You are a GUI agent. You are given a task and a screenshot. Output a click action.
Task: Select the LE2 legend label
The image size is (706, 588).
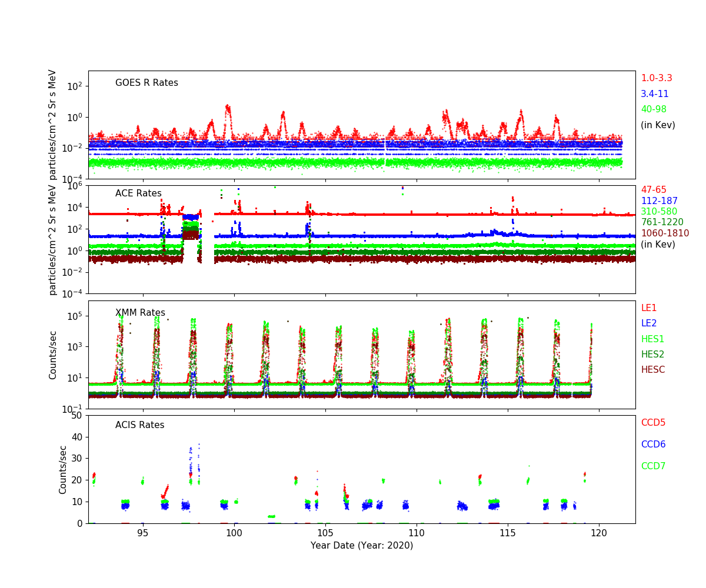pos(648,323)
